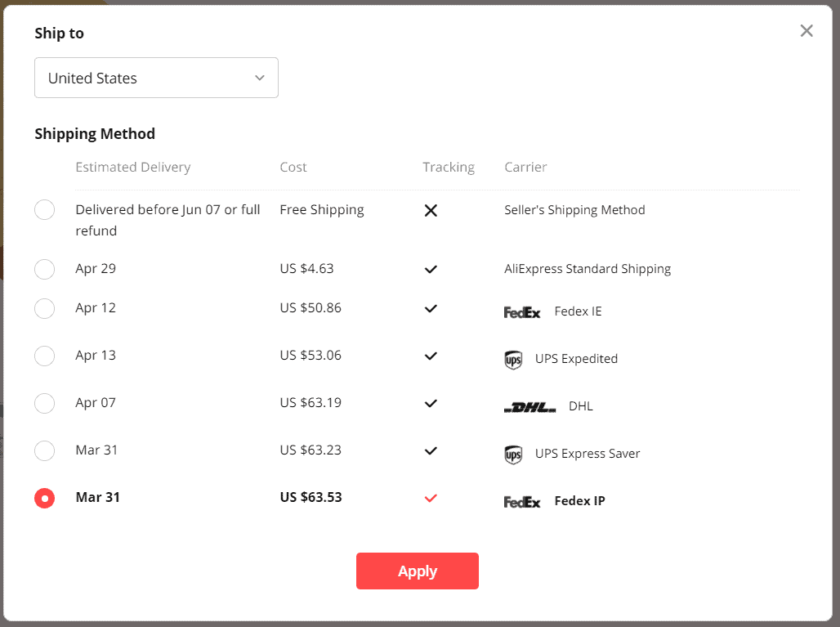This screenshot has width=840, height=627.
Task: Pick the Apr 13 UPS Expedited radio option
Action: click(44, 356)
